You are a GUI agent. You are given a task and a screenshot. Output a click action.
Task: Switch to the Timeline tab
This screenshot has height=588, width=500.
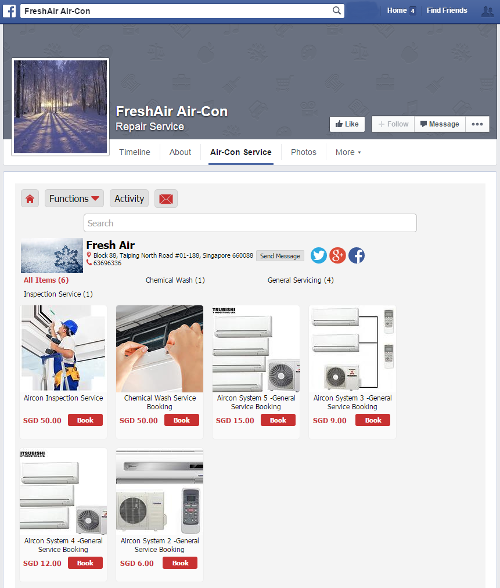(135, 152)
